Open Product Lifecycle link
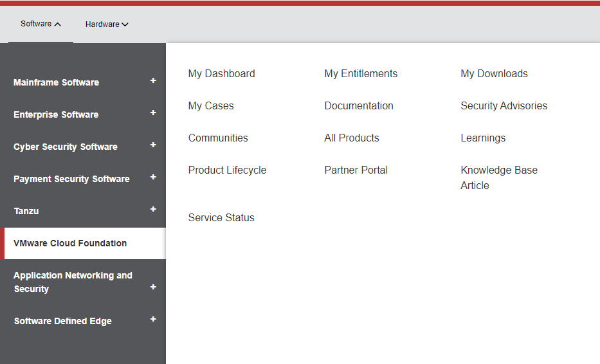 (227, 170)
